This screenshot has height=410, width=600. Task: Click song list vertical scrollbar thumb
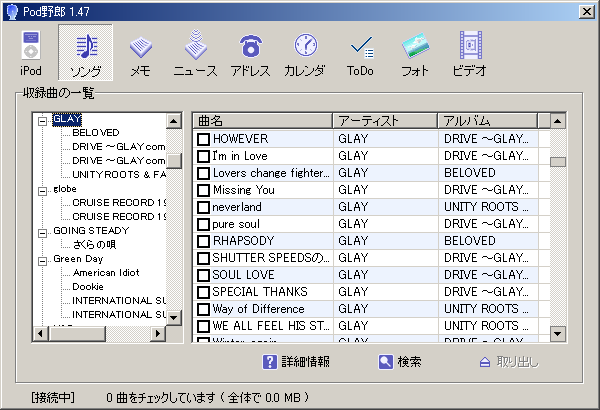coord(558,162)
